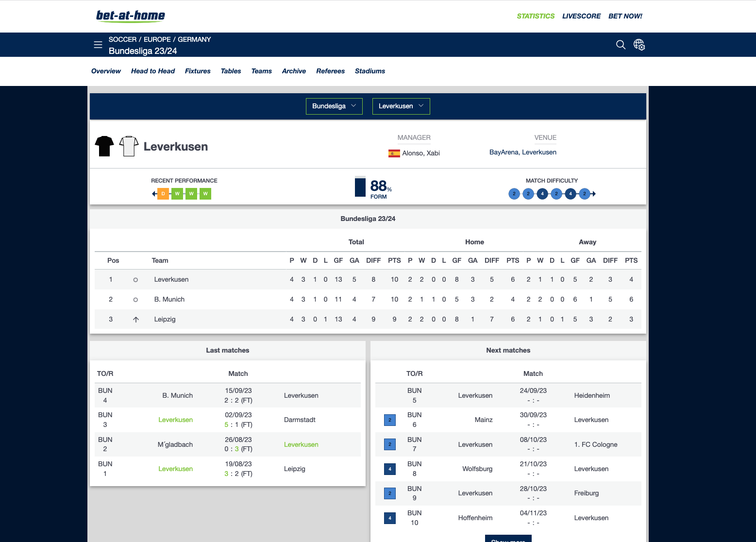Screen dimensions: 756x542
Task: Click the left arrow in Recent Performance
Action: [x=154, y=194]
